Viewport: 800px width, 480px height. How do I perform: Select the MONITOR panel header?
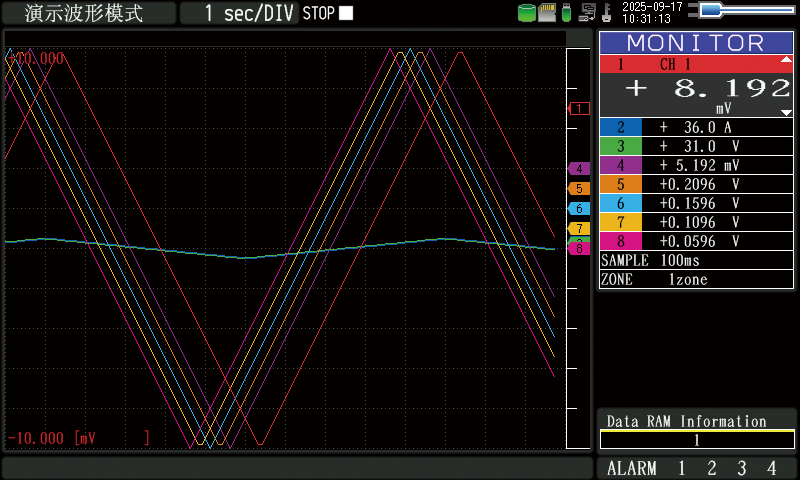coord(696,42)
